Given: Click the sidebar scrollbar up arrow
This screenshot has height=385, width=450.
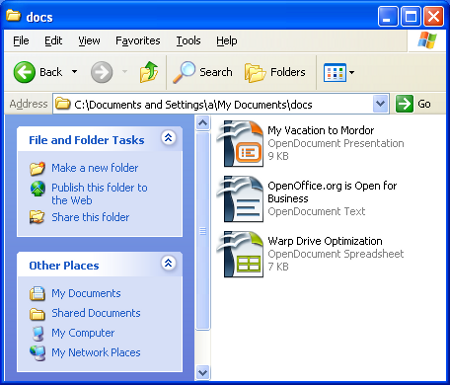Looking at the screenshot, I should (x=203, y=123).
